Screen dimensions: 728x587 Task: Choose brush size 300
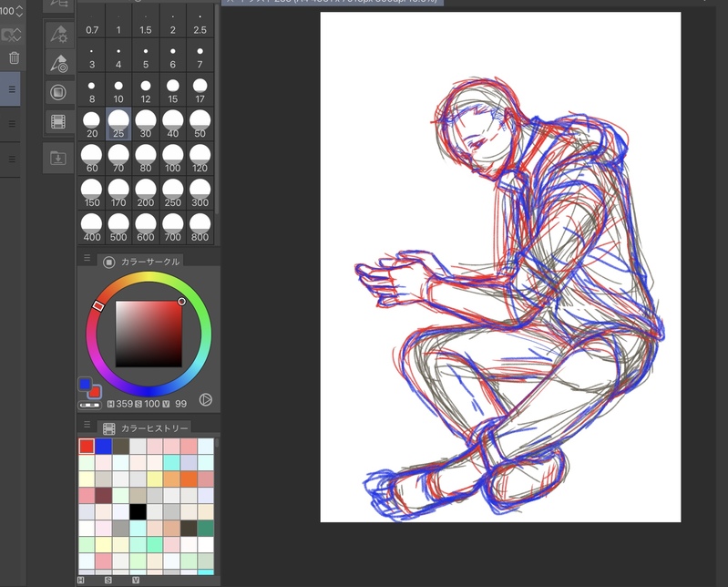pos(200,192)
